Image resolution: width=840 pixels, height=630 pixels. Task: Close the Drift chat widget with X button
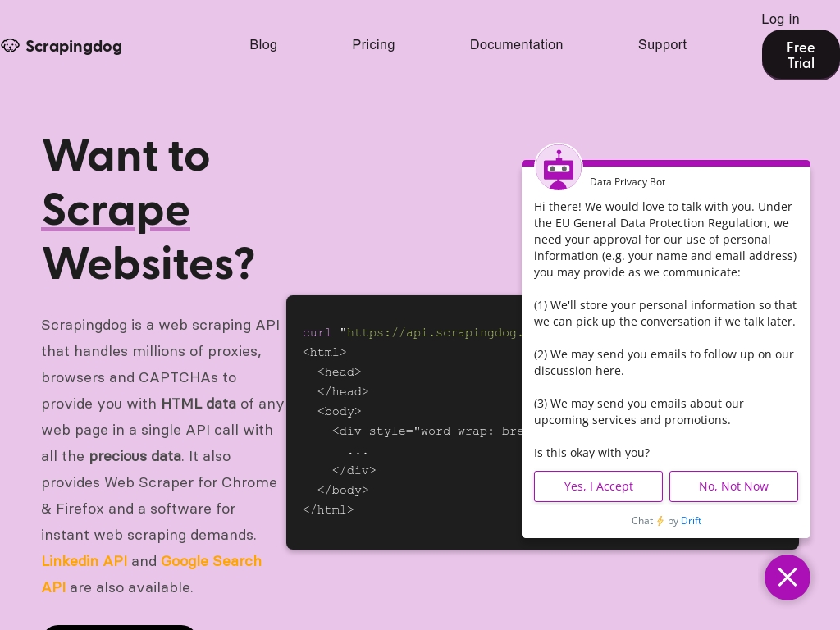787,577
